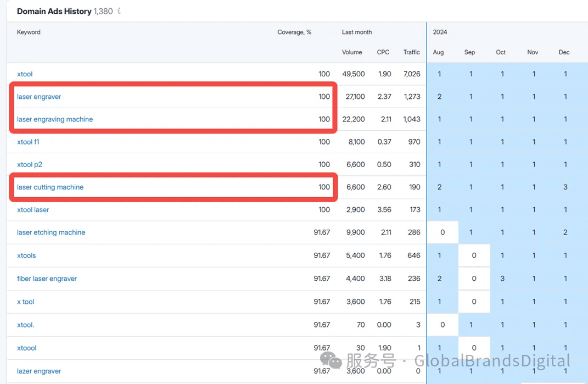This screenshot has height=384, width=588.
Task: Click the Aug cell for 'laser etching machine'
Action: tap(443, 232)
